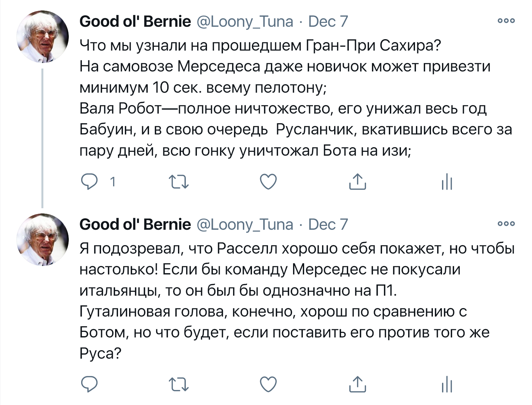Open the more options menu on second tweet

(506, 224)
